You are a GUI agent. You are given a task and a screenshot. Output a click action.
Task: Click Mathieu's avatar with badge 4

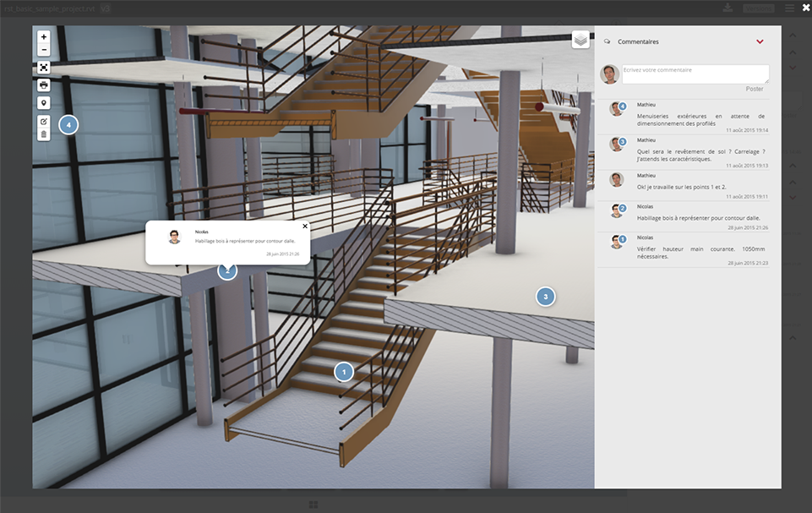(x=617, y=109)
